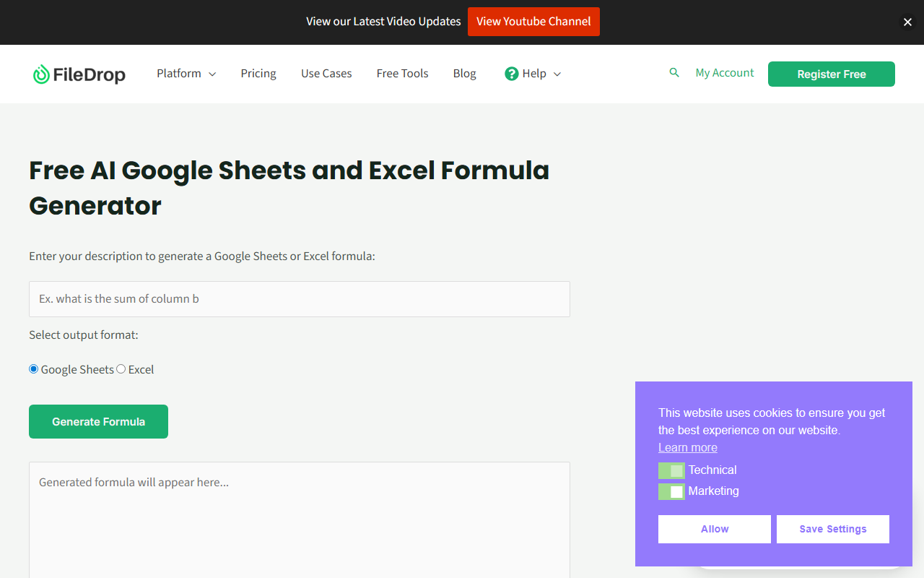Focus the formula description input field
Image resolution: width=924 pixels, height=578 pixels.
click(300, 299)
